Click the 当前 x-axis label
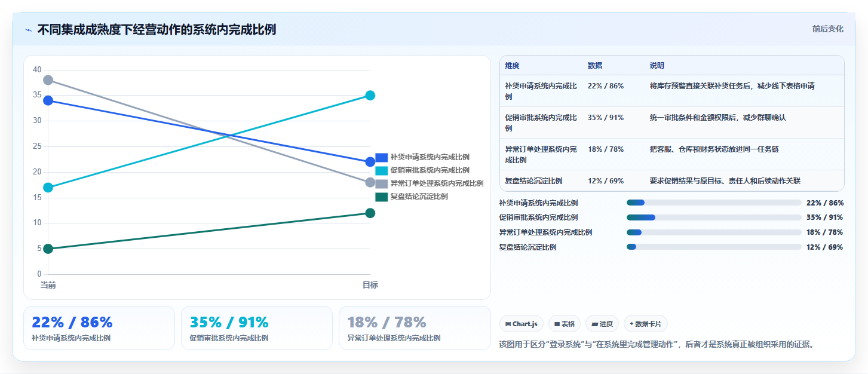 [48, 285]
